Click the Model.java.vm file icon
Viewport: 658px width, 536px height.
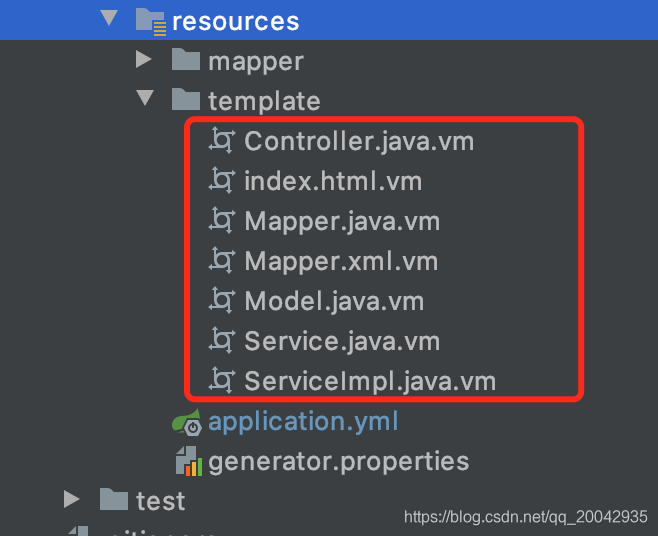[222, 300]
